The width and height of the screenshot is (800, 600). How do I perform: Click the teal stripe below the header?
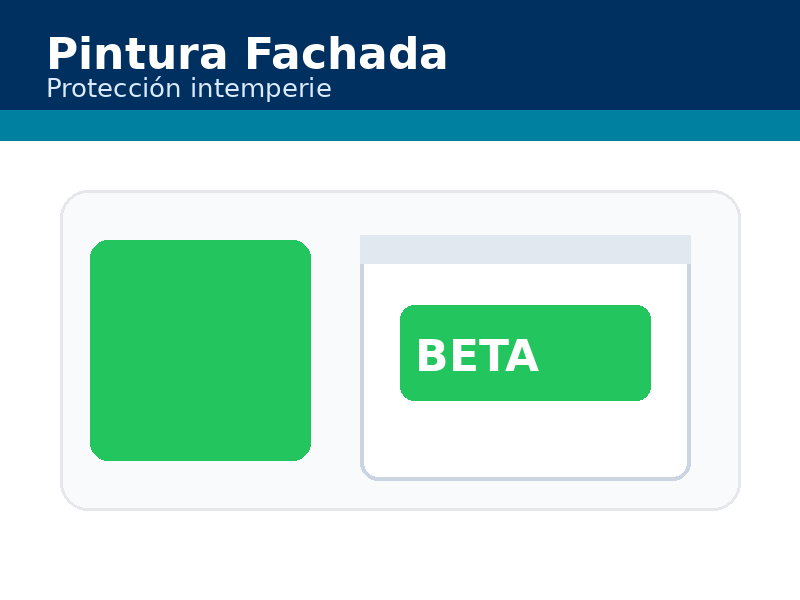click(400, 125)
